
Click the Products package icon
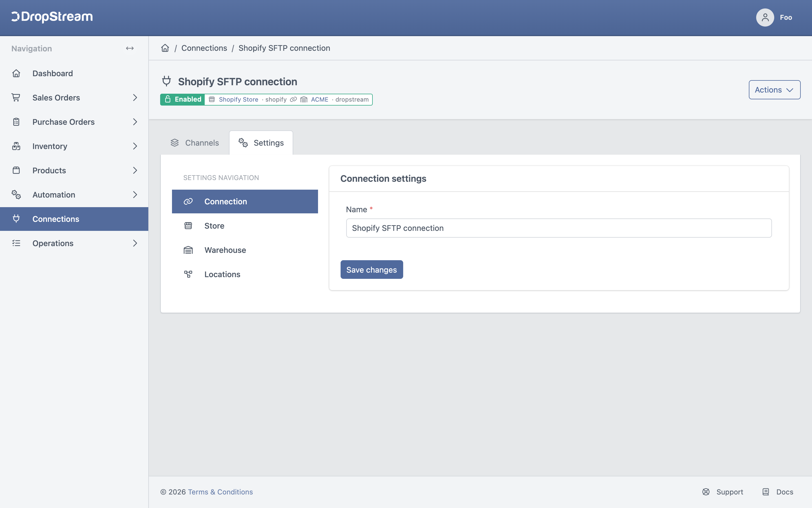pos(16,170)
